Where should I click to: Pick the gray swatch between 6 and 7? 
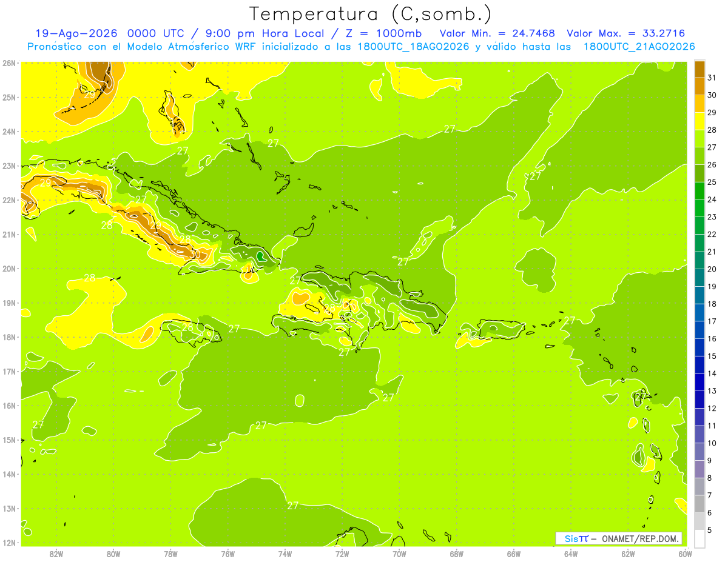(x=700, y=504)
